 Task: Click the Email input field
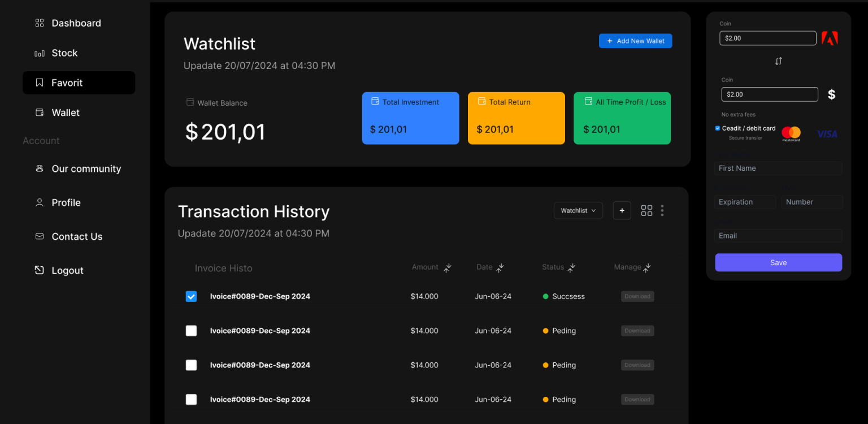[x=779, y=236]
